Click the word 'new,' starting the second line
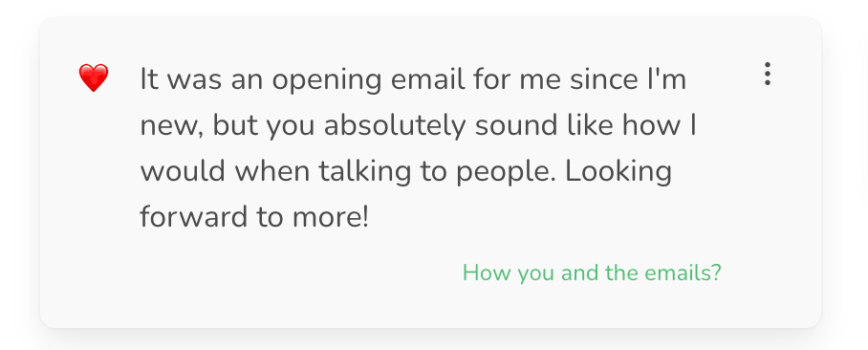 (x=172, y=128)
